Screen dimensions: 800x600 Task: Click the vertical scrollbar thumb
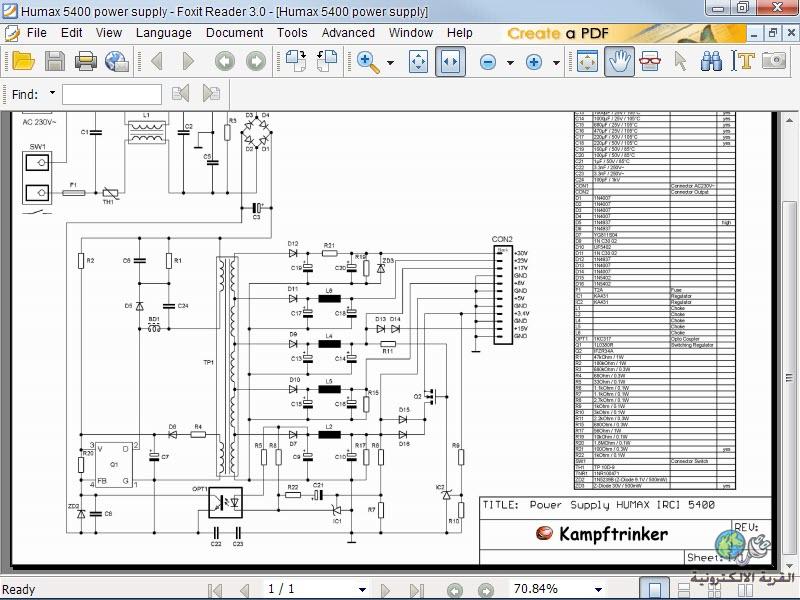pos(789,378)
